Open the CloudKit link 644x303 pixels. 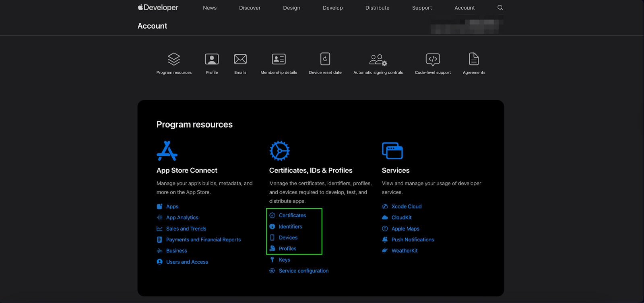tap(401, 217)
